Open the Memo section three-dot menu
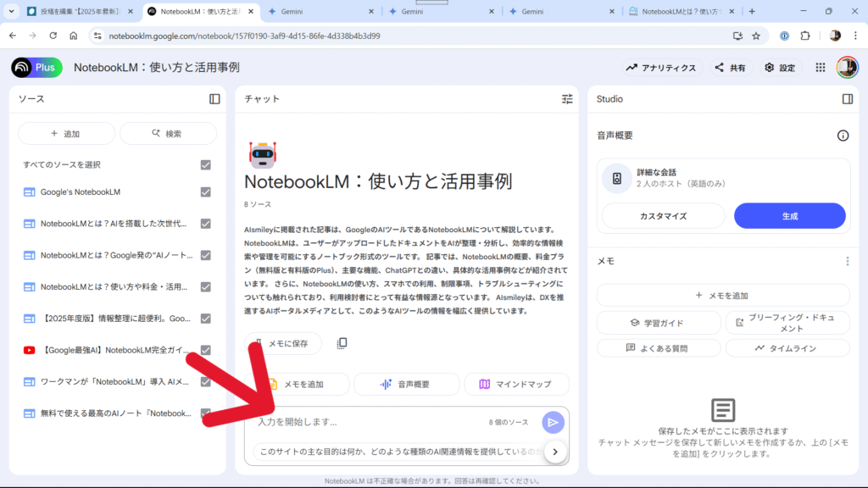This screenshot has width=868, height=488. click(x=847, y=261)
